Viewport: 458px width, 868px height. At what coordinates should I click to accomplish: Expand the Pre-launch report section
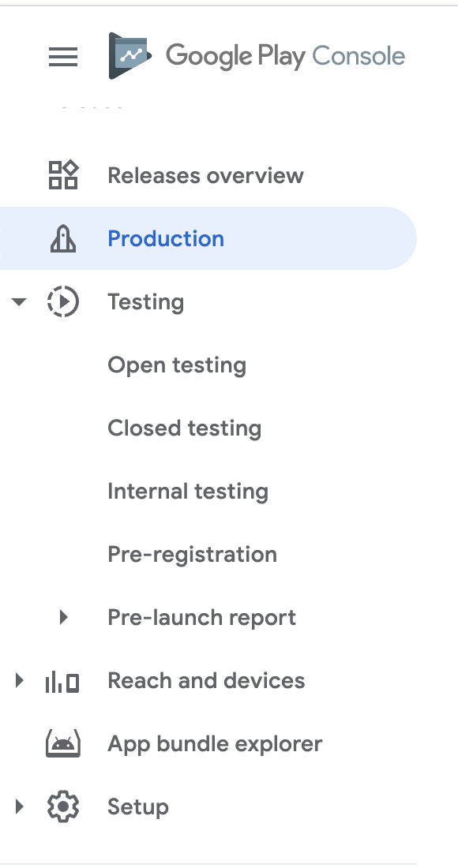(65, 617)
